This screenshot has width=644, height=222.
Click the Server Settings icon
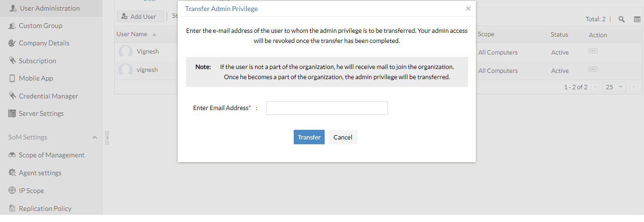[x=12, y=113]
